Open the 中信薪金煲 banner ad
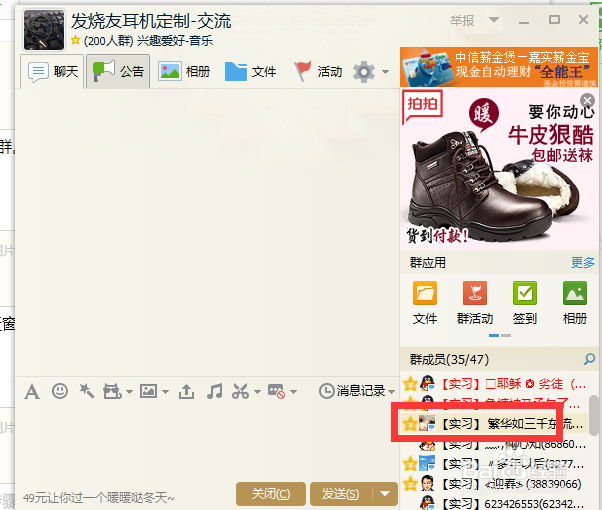The width and height of the screenshot is (602, 510). (x=499, y=67)
